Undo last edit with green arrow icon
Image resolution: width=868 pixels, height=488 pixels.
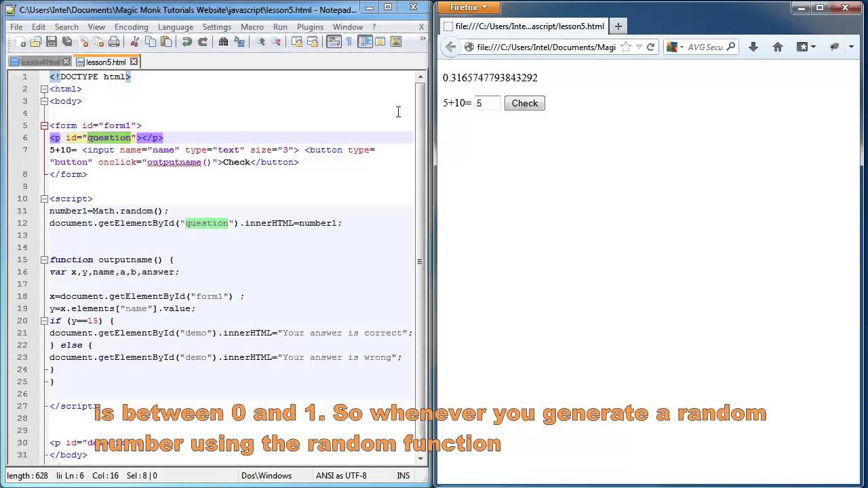click(x=186, y=42)
